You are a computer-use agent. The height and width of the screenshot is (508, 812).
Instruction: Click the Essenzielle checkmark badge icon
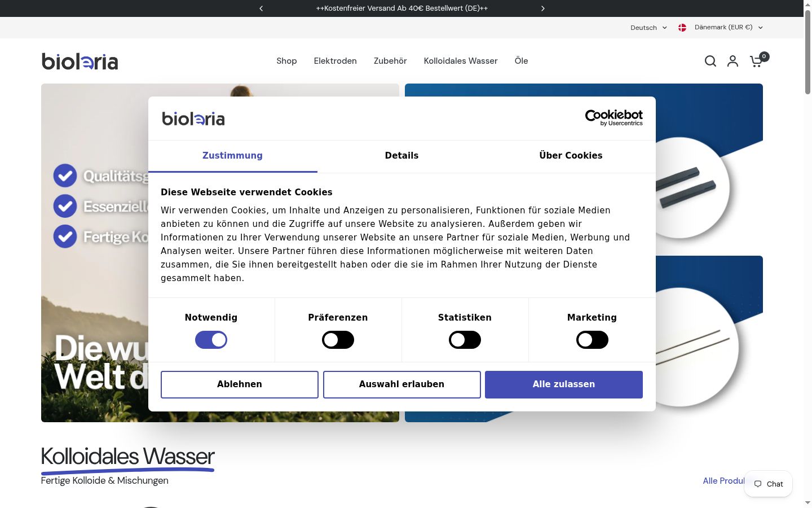[x=65, y=206]
